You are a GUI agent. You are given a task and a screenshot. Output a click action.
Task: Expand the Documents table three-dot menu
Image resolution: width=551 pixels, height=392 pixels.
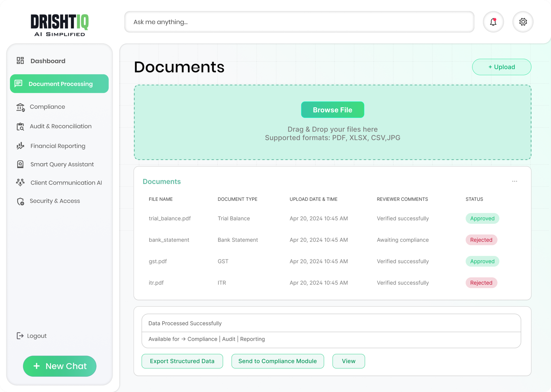point(514,181)
